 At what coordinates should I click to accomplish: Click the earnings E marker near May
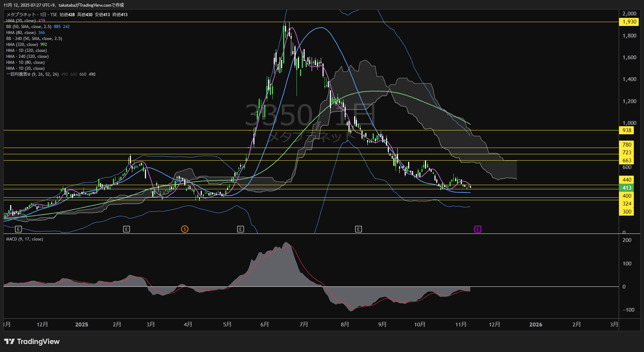pyautogui.click(x=240, y=229)
